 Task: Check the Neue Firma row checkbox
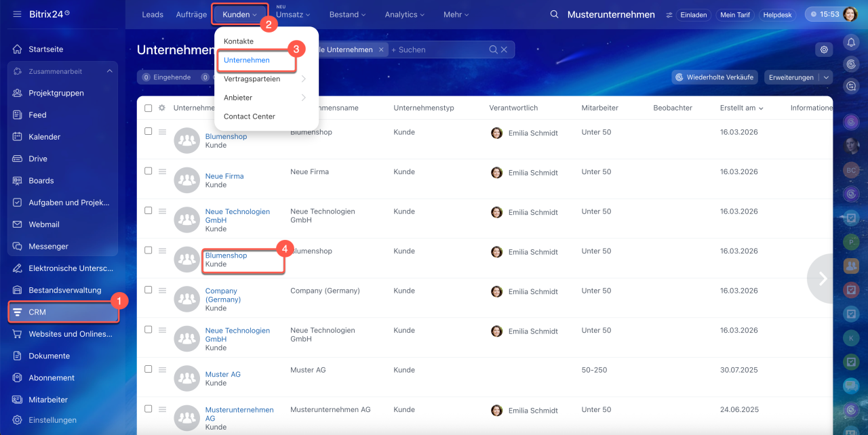click(x=149, y=171)
